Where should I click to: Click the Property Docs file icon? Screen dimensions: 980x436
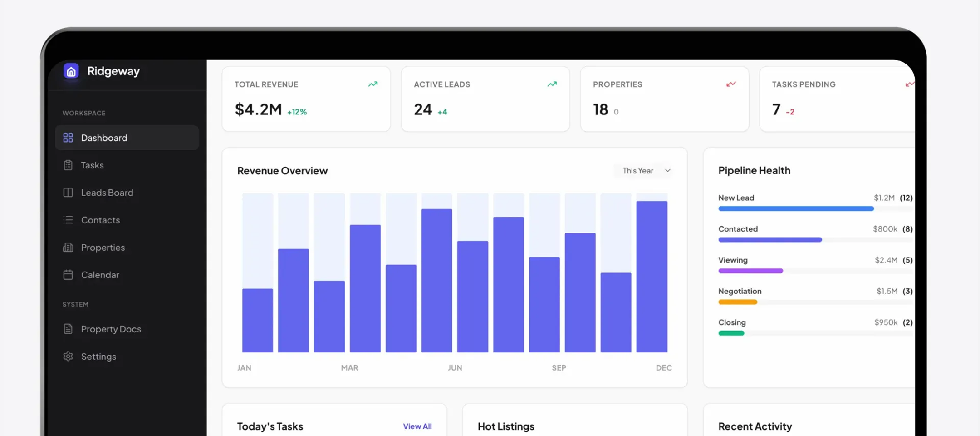(x=68, y=329)
